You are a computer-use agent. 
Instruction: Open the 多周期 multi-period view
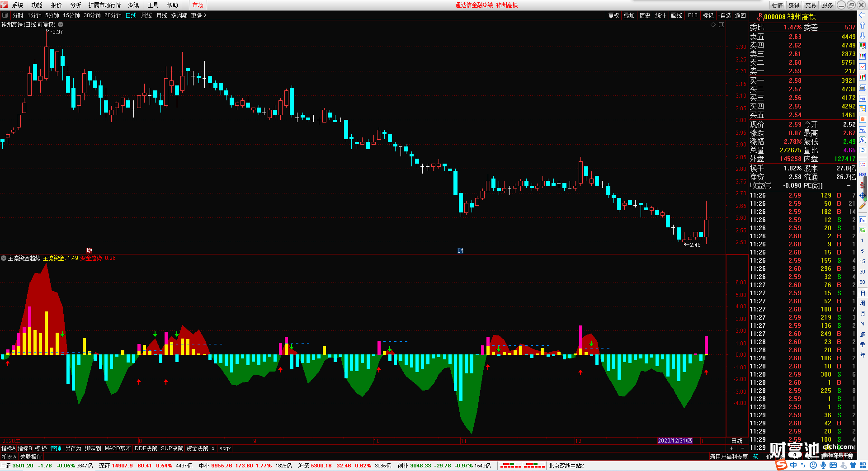179,15
